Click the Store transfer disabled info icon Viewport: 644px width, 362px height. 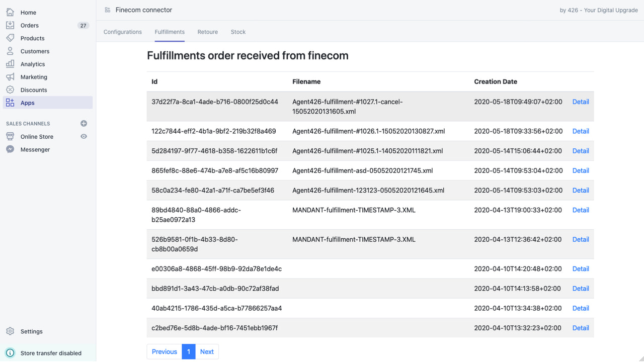[10, 352]
